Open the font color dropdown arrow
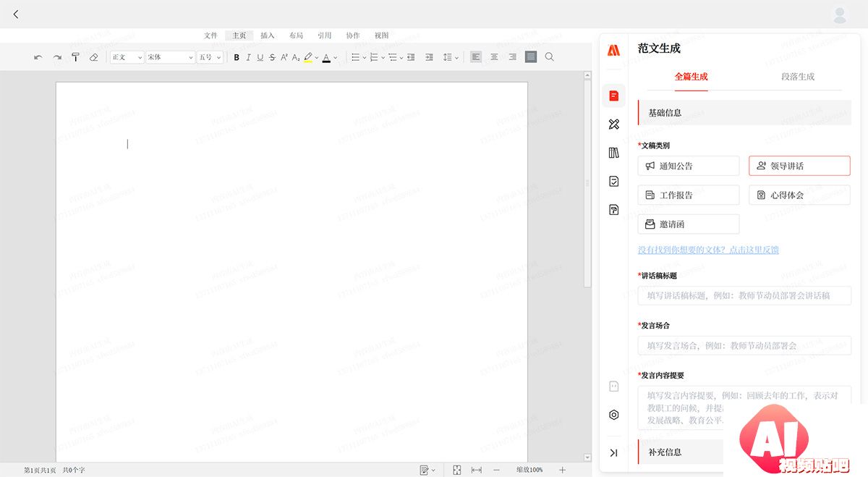 click(x=336, y=58)
